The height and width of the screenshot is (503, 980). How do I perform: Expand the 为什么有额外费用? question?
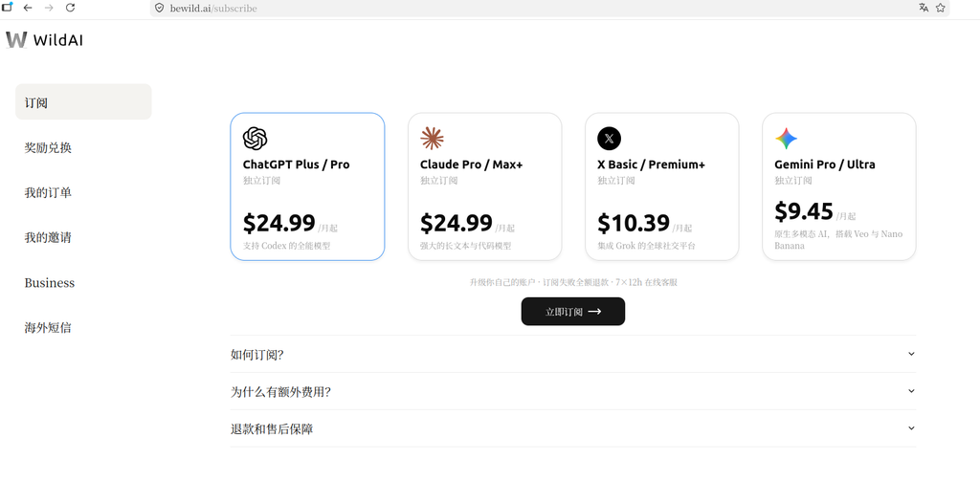(573, 392)
